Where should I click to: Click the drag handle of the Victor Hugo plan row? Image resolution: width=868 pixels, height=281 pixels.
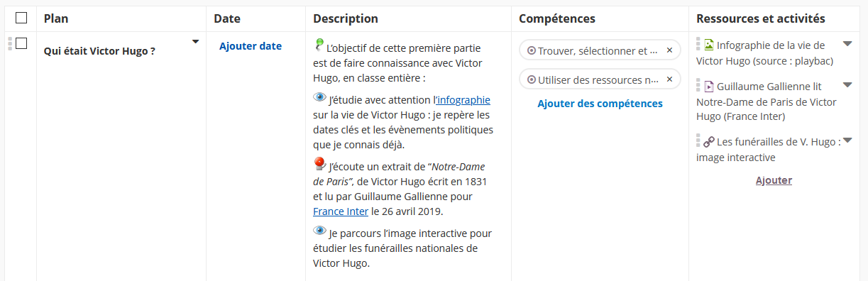click(x=10, y=43)
